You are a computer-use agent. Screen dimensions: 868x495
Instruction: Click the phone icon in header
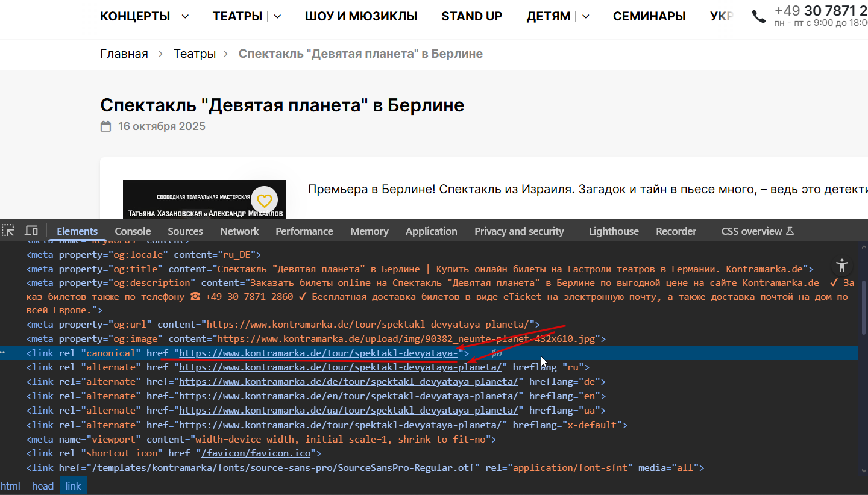pos(759,17)
